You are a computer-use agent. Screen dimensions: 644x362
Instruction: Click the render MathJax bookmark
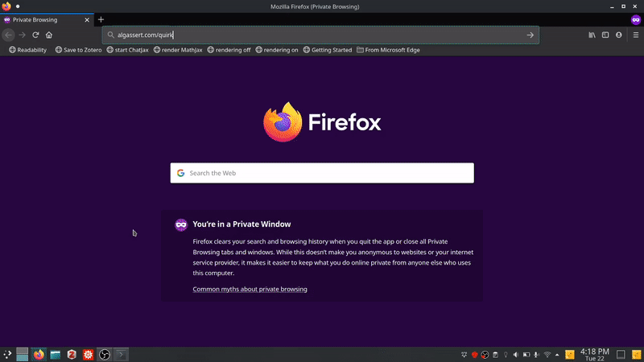(178, 50)
